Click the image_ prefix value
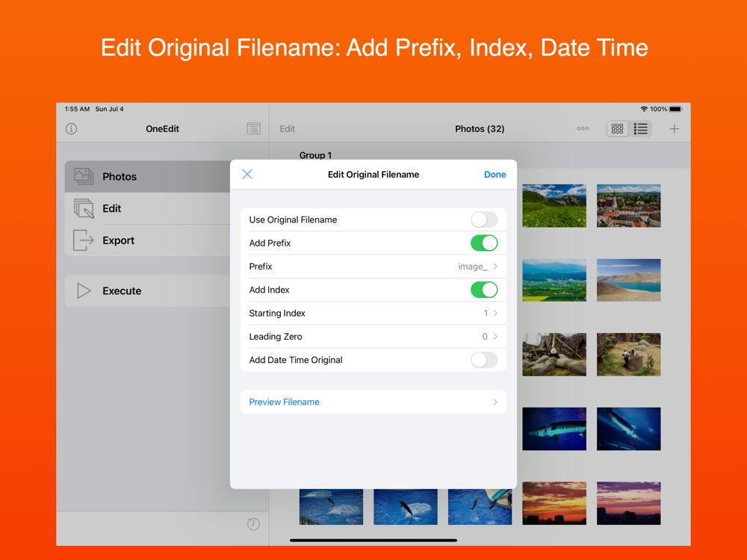Image resolution: width=747 pixels, height=560 pixels. click(x=473, y=267)
